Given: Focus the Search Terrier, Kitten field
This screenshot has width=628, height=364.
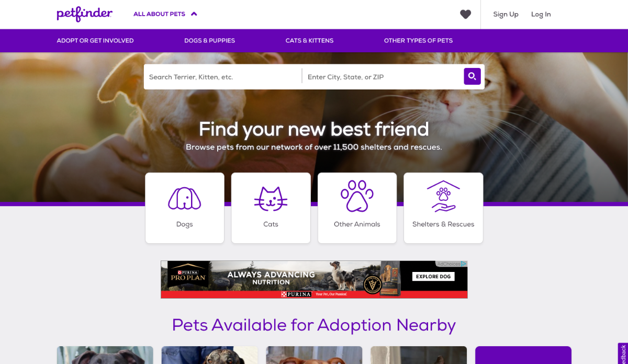Looking at the screenshot, I should 223,77.
